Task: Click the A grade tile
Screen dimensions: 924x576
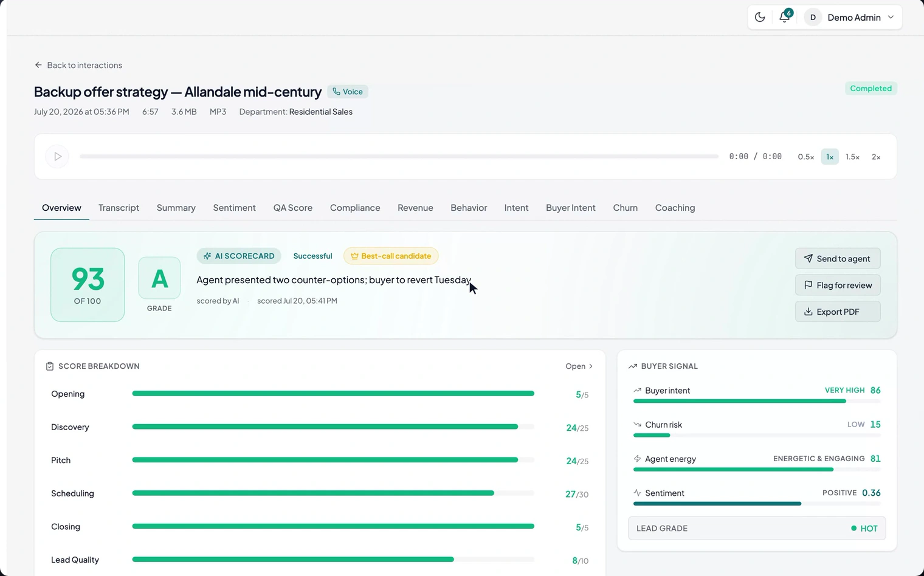Action: click(x=159, y=278)
